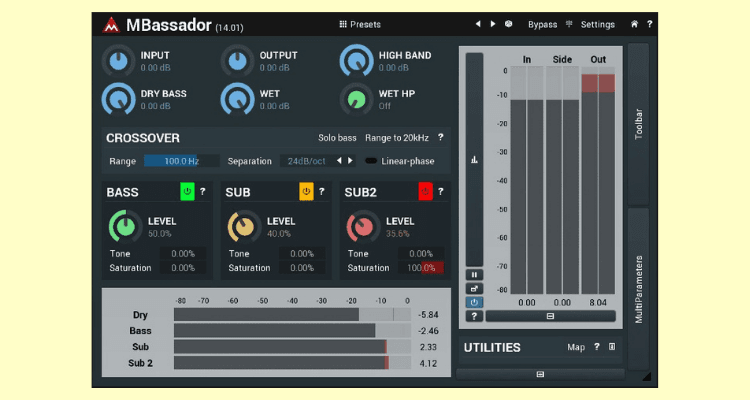Enable Solo bass in Crossover
750x400 pixels.
pos(337,138)
